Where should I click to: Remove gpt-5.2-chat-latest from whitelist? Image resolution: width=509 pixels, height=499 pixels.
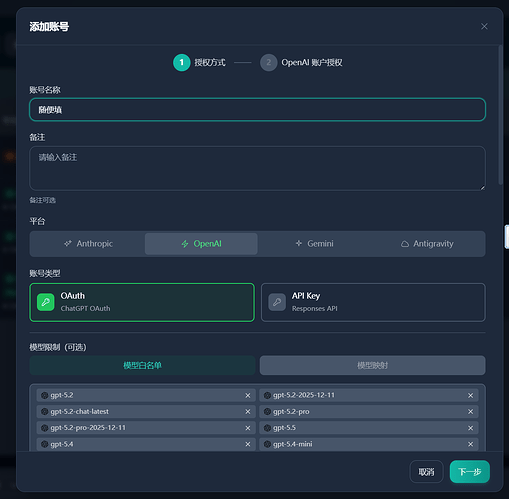coord(248,412)
